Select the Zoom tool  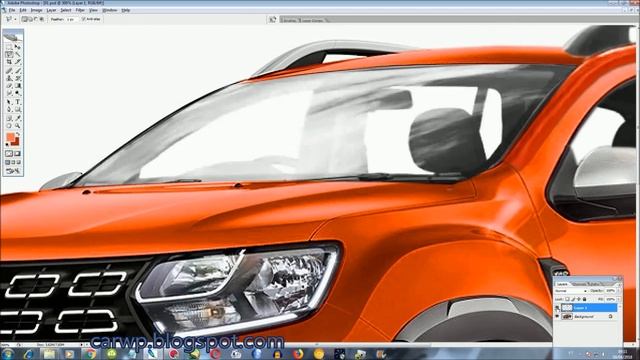click(18, 126)
